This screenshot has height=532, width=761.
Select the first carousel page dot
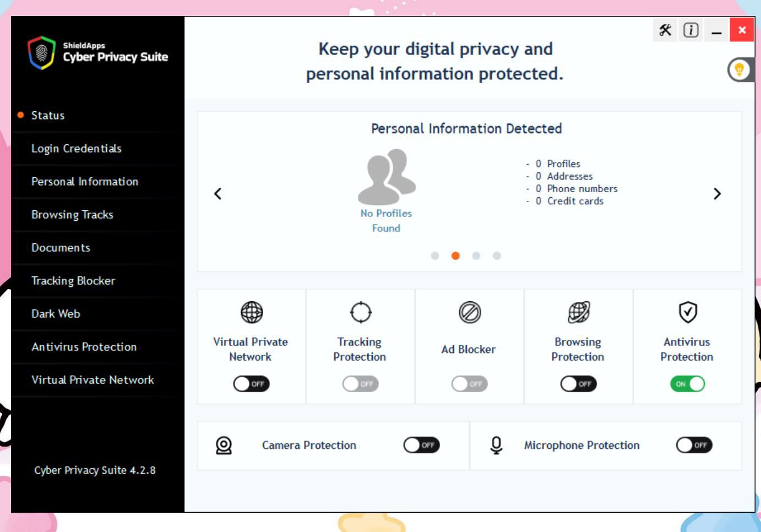point(435,256)
